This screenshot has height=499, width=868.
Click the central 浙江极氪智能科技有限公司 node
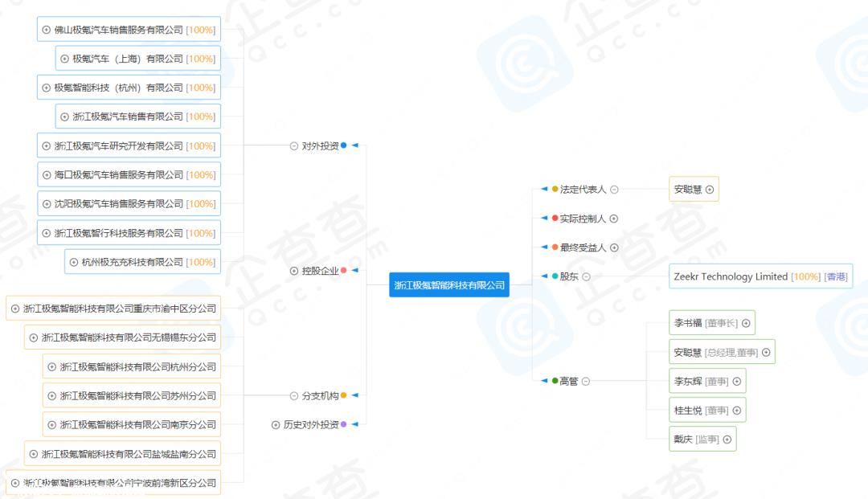pos(449,284)
